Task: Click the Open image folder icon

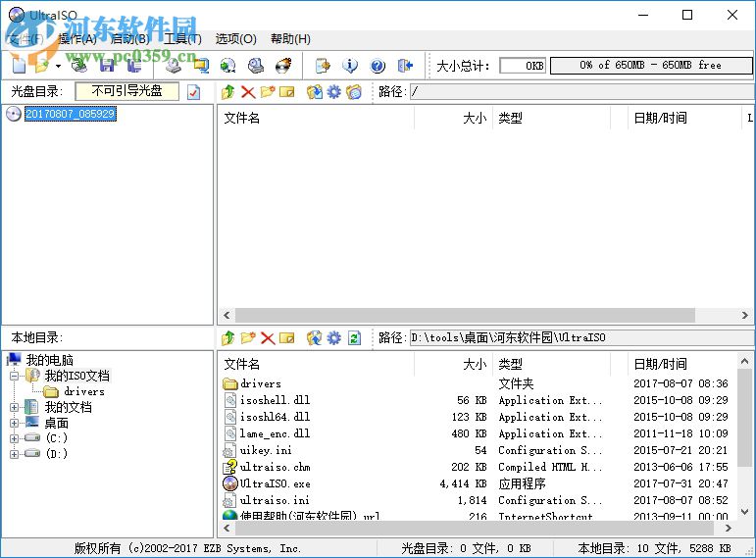Action: tap(41, 65)
